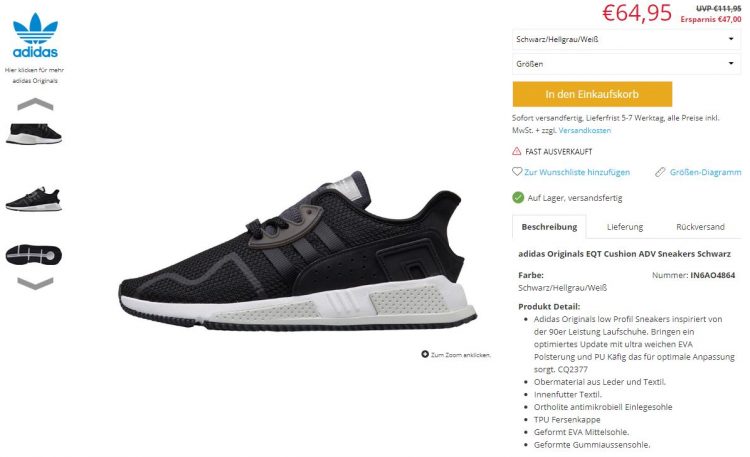The width and height of the screenshot is (750, 457).
Task: Switch to the Lieferung tab
Action: tap(625, 227)
